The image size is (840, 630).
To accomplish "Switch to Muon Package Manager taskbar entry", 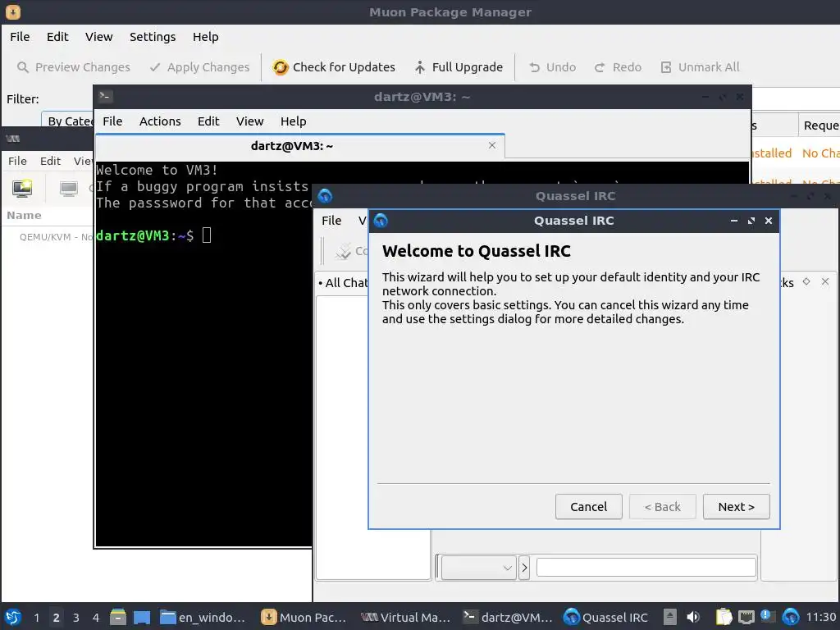I will [x=304, y=617].
